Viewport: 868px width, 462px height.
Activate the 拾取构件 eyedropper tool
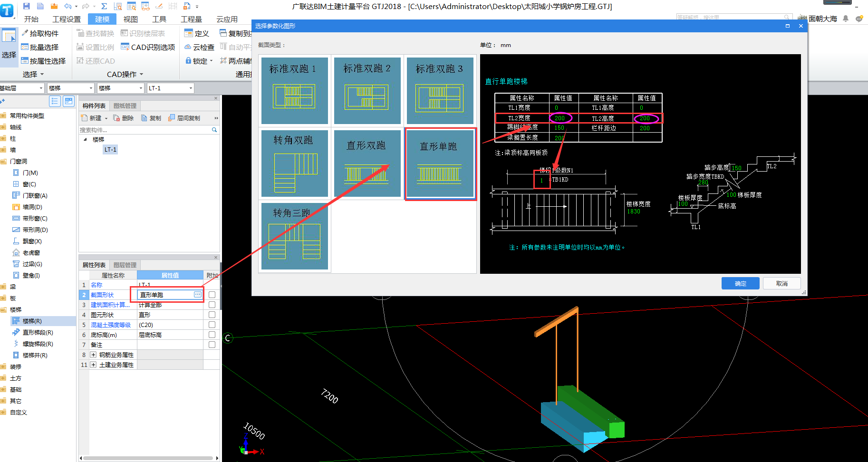[x=40, y=33]
